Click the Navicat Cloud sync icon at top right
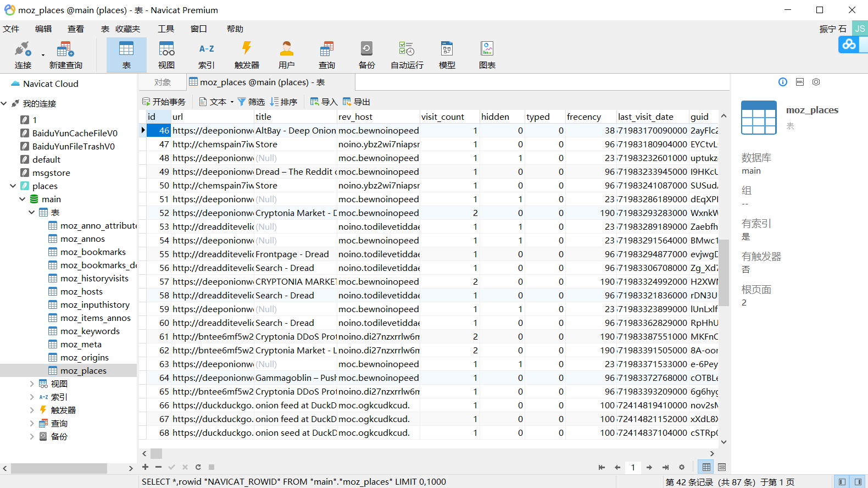 [849, 45]
